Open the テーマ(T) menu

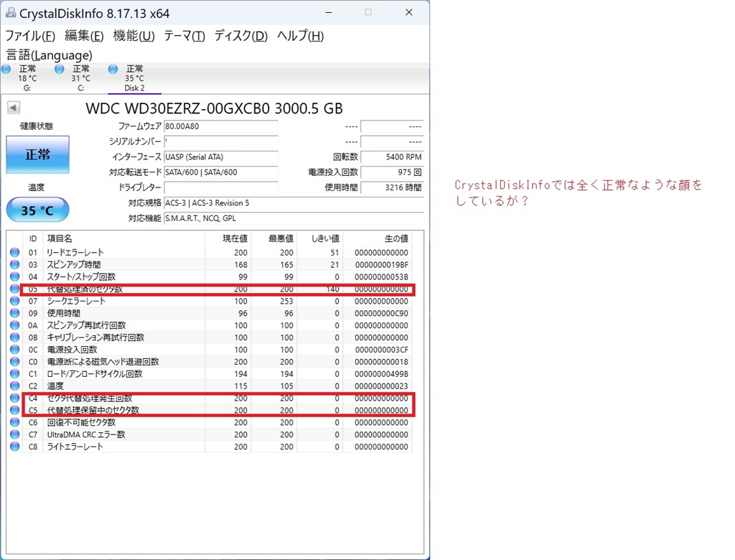click(184, 36)
